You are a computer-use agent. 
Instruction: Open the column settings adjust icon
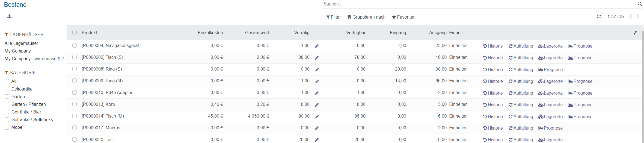click(635, 33)
